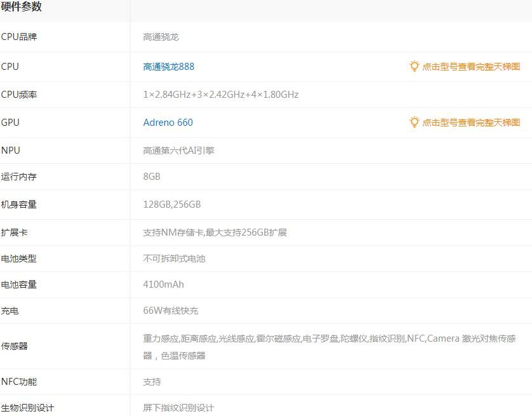This screenshot has width=532, height=416.
Task: Select the 机身容量 label
Action: tap(18, 205)
